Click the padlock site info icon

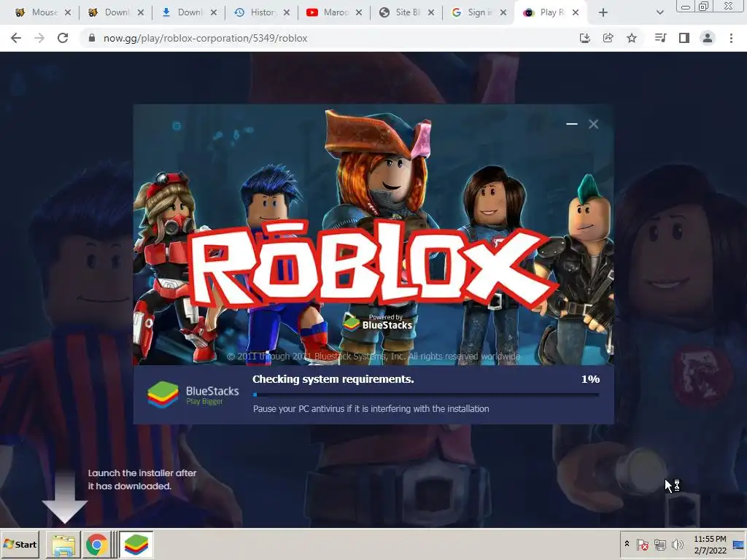92,38
